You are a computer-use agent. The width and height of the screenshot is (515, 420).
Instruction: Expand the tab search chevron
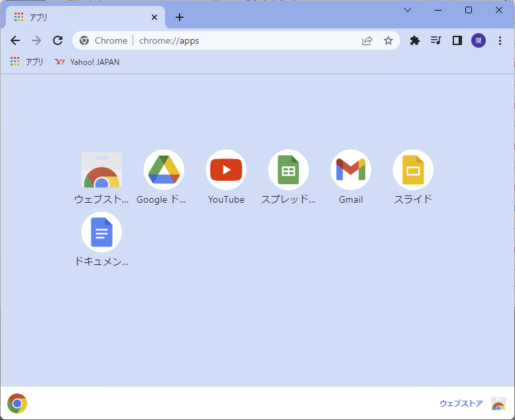click(408, 10)
